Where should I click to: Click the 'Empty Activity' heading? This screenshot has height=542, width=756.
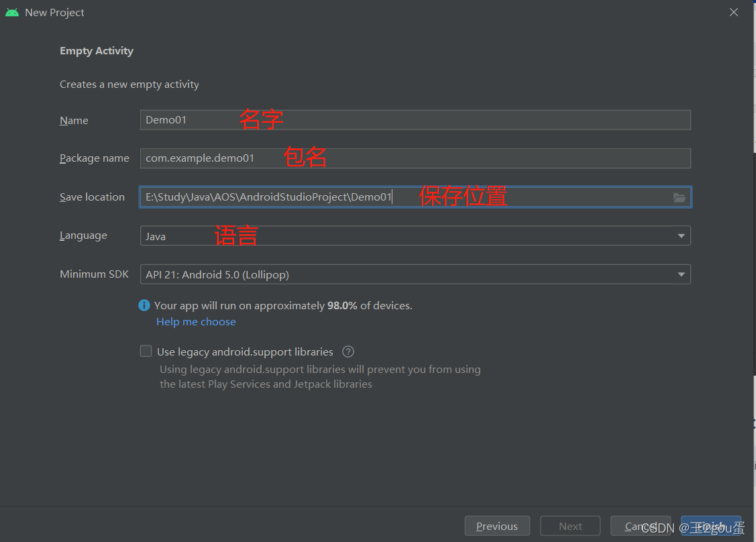(x=97, y=51)
